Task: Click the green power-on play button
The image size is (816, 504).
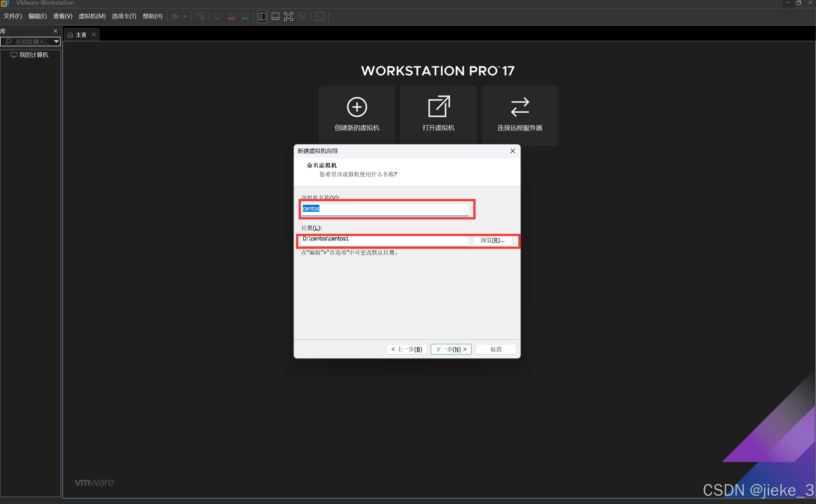Action: [176, 16]
